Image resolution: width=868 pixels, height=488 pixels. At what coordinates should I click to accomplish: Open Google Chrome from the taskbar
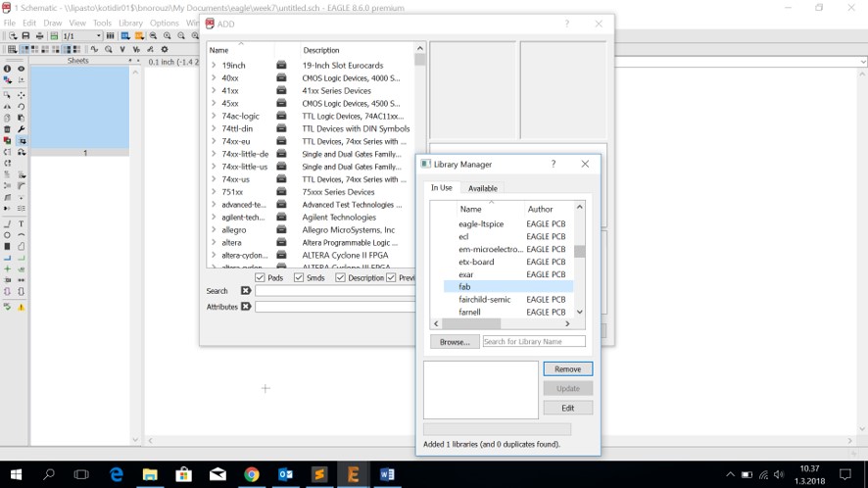tap(252, 474)
